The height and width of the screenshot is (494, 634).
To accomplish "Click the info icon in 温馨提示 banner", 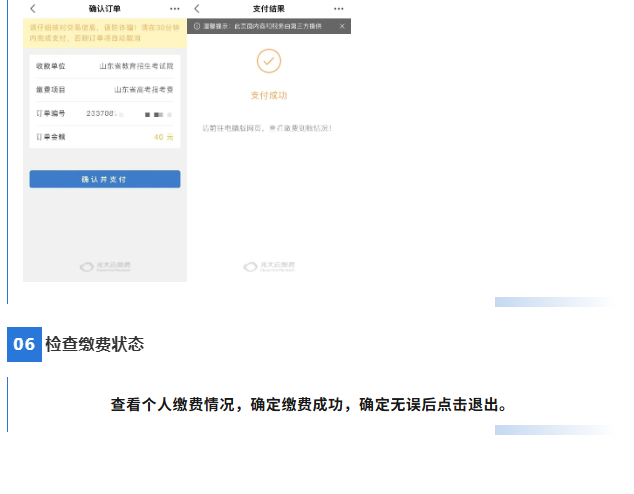I will pyautogui.click(x=197, y=26).
